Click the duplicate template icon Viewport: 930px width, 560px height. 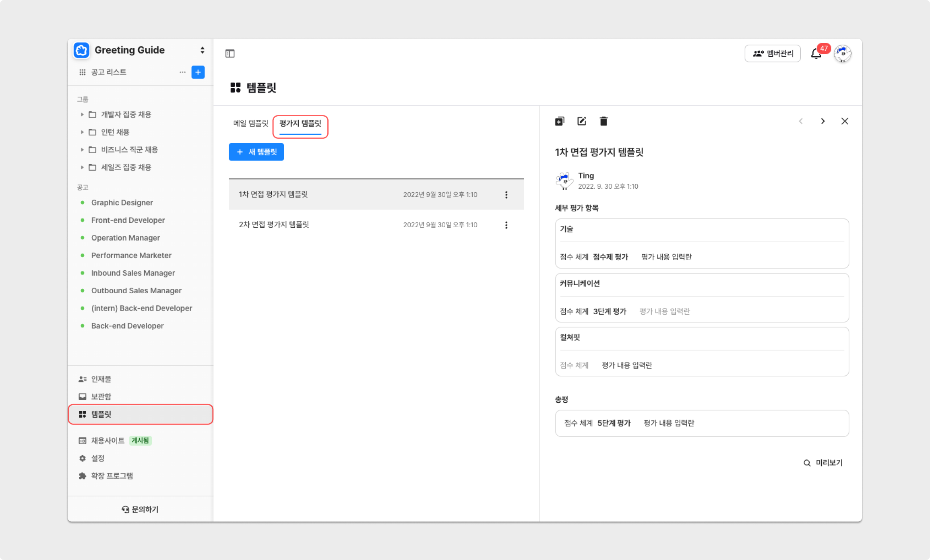(x=560, y=121)
